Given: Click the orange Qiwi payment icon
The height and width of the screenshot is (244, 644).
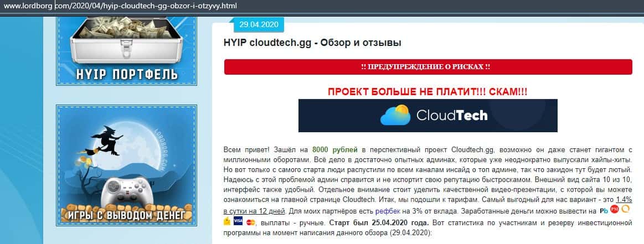Looking at the screenshot, I should point(626,210).
